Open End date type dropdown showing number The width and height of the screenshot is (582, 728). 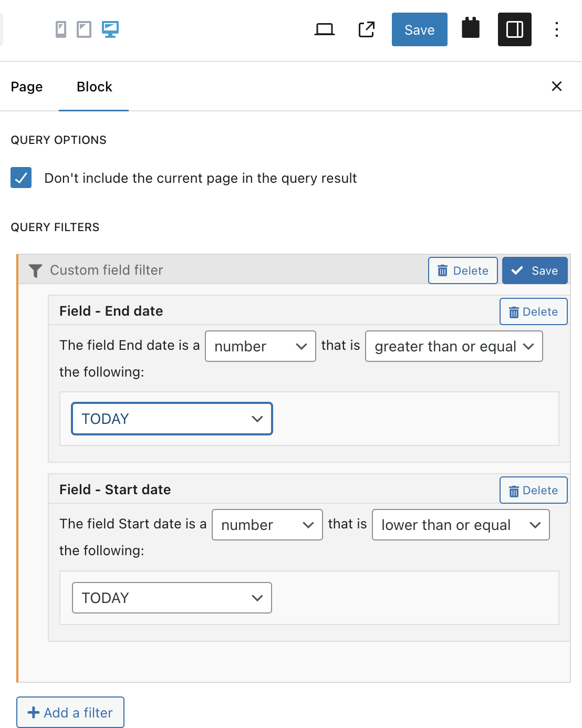pyautogui.click(x=260, y=346)
